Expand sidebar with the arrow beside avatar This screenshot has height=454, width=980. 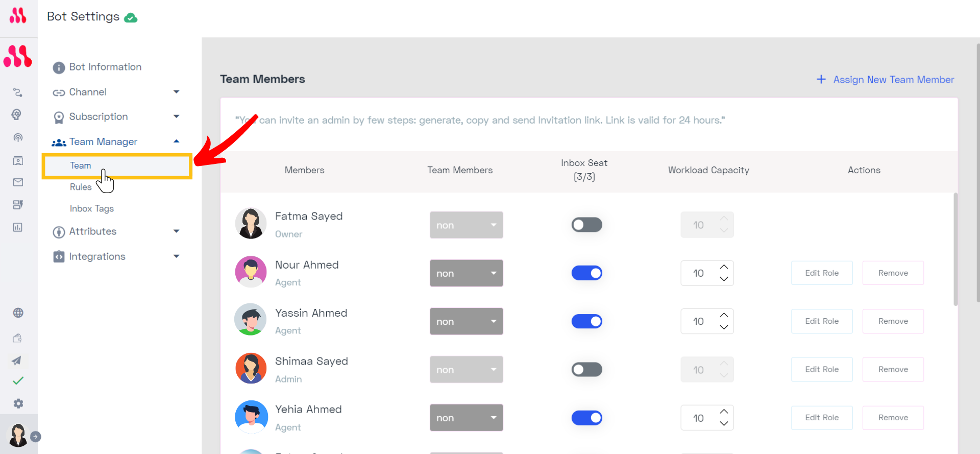36,437
